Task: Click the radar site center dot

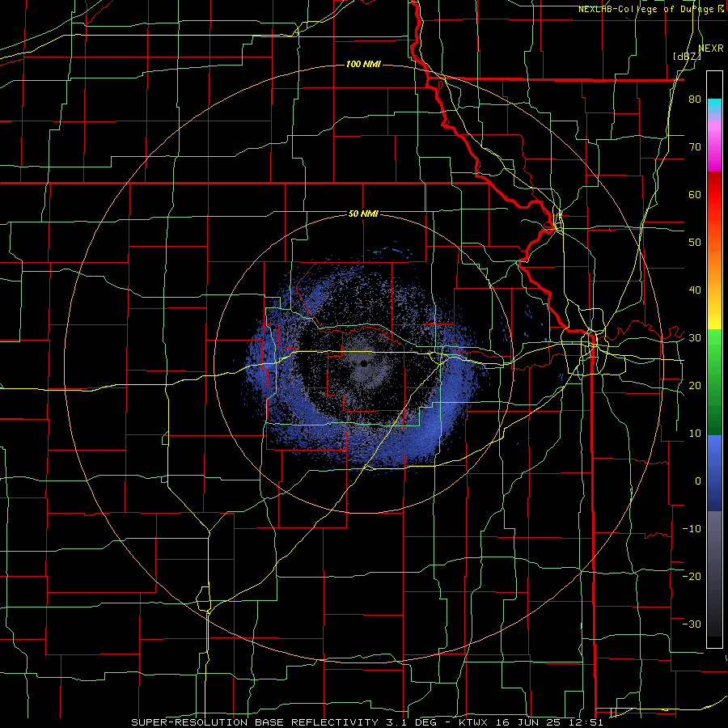Action: pos(363,364)
